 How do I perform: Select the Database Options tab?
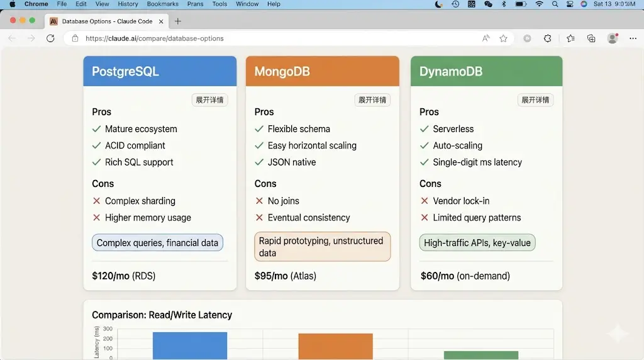pyautogui.click(x=107, y=21)
